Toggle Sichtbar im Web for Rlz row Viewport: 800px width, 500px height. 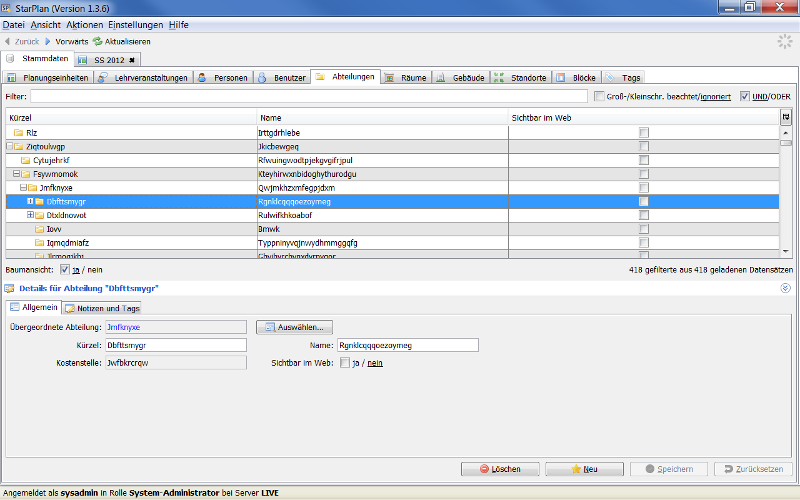(x=644, y=133)
